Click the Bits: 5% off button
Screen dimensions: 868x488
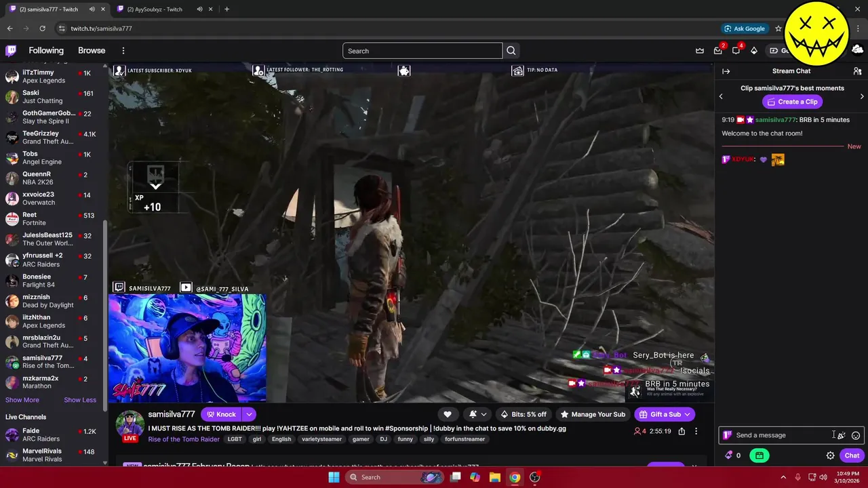(523, 414)
